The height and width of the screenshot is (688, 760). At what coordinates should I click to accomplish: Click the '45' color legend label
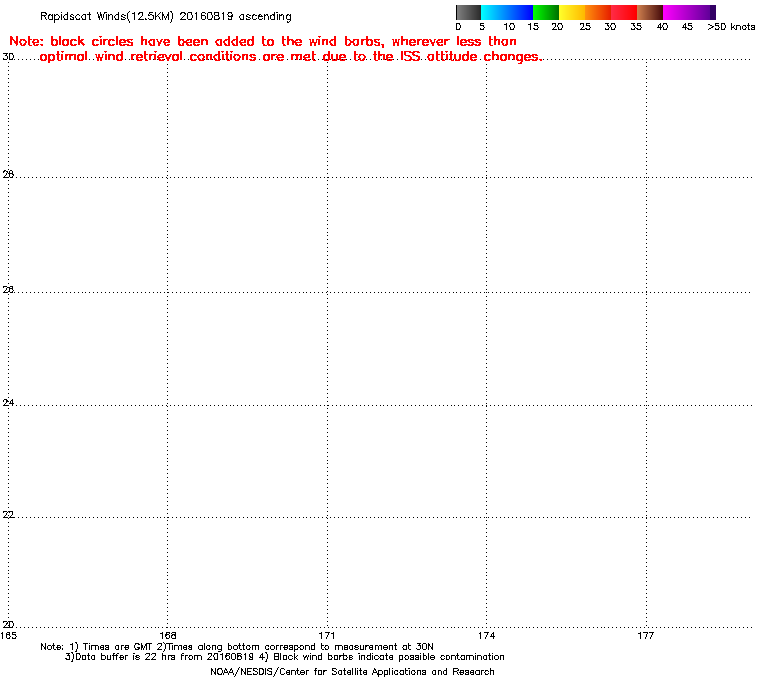(687, 27)
